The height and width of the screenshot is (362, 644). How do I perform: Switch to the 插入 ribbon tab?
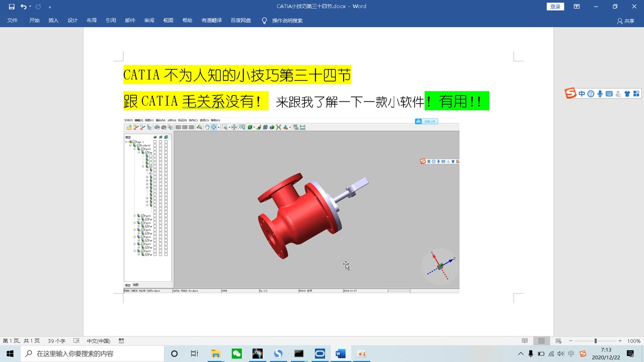pyautogui.click(x=53, y=21)
